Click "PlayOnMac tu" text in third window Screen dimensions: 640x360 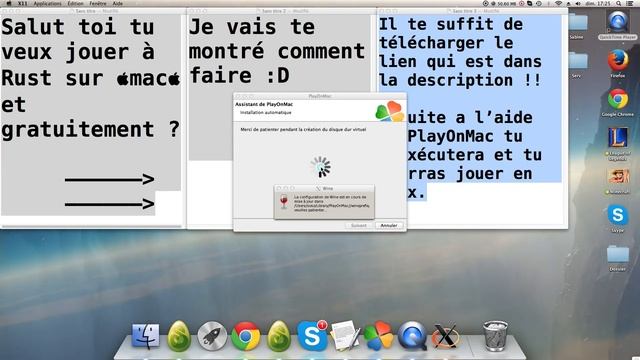[465, 136]
